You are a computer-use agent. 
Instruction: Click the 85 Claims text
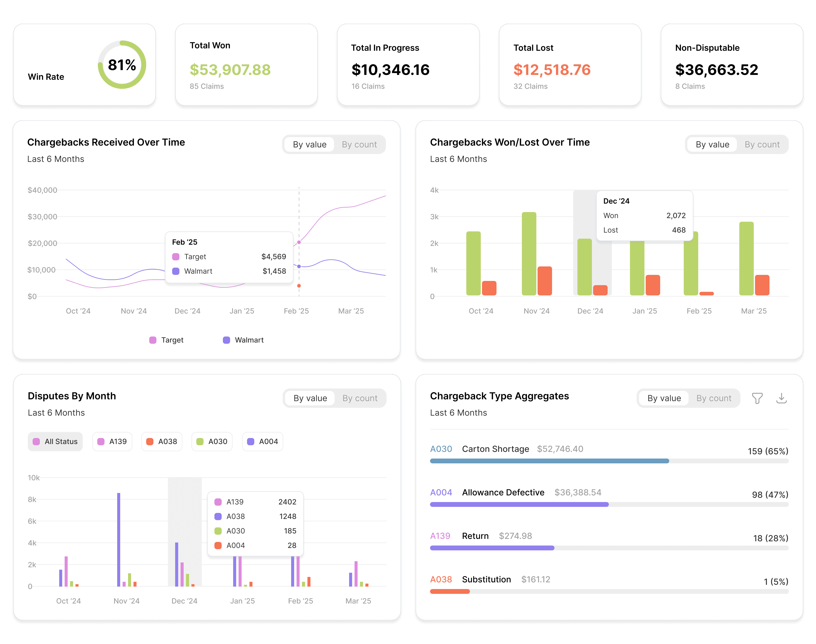[207, 86]
